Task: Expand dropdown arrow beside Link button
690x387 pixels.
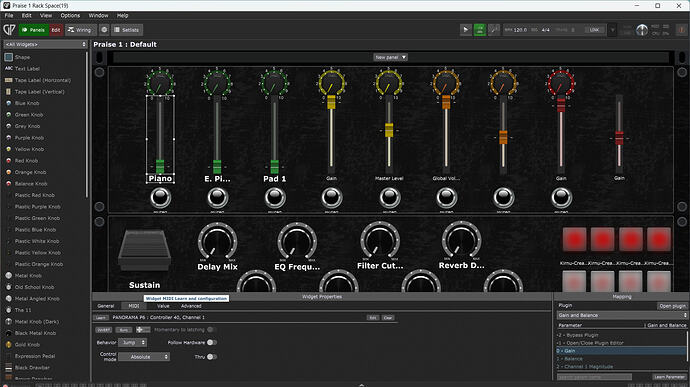Action: 612,30
